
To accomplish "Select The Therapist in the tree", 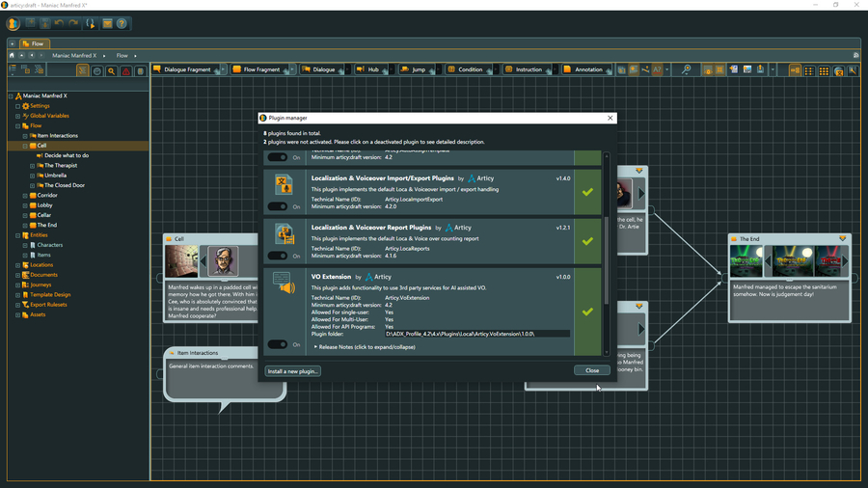I will [x=61, y=166].
